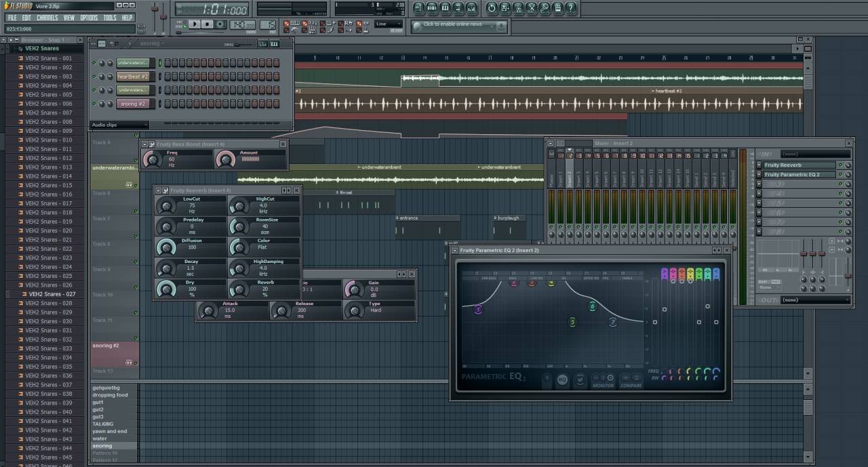Click the 'underwaterambi...' playlist track label
Viewport: 868px width, 467px height.
click(x=115, y=167)
